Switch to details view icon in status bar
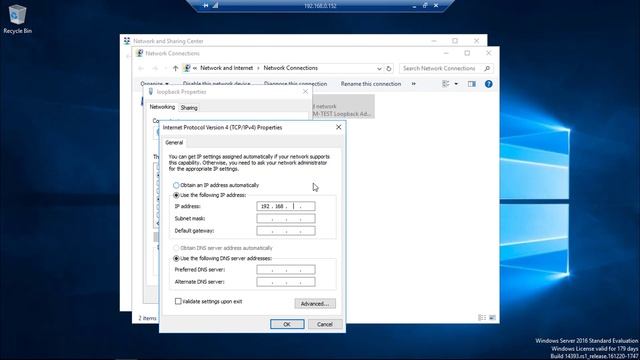 [482, 318]
